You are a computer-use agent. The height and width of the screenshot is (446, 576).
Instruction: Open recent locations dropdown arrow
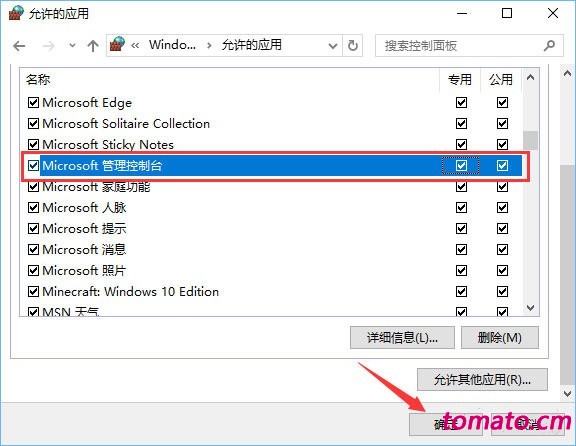click(x=72, y=46)
